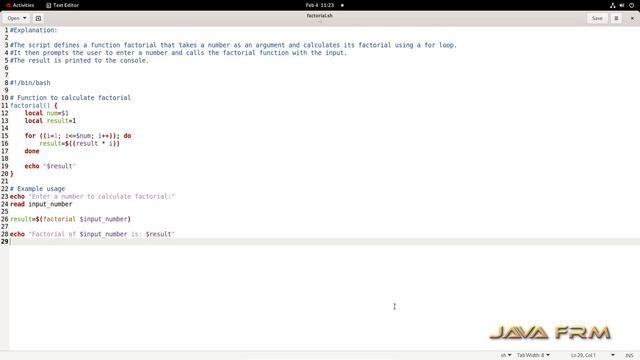Open the Ln 29, Col 1 position dropdown
This screenshot has width=640, height=360.
tap(592, 355)
